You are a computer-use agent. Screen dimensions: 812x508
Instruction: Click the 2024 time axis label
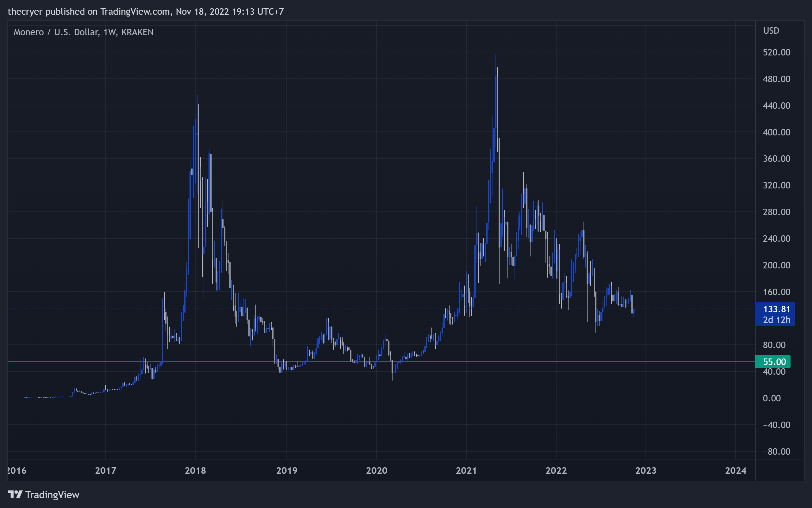coord(736,470)
